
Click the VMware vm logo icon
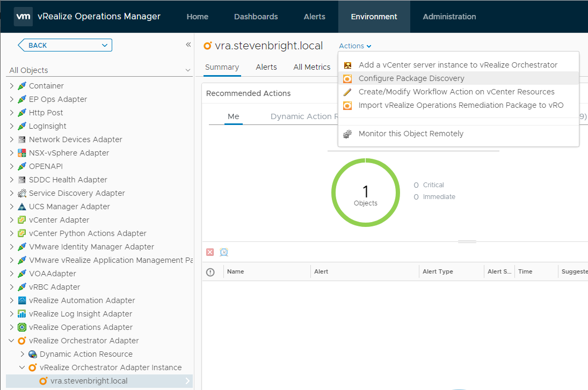(x=23, y=17)
